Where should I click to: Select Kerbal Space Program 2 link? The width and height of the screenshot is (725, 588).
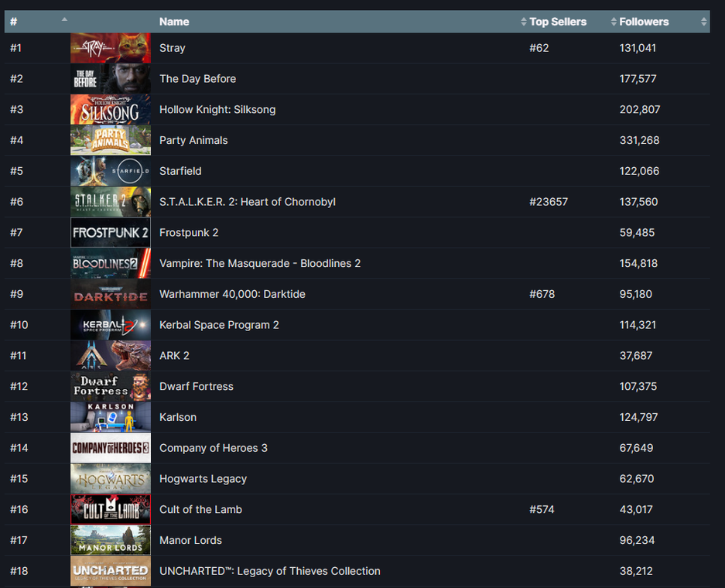[219, 325]
